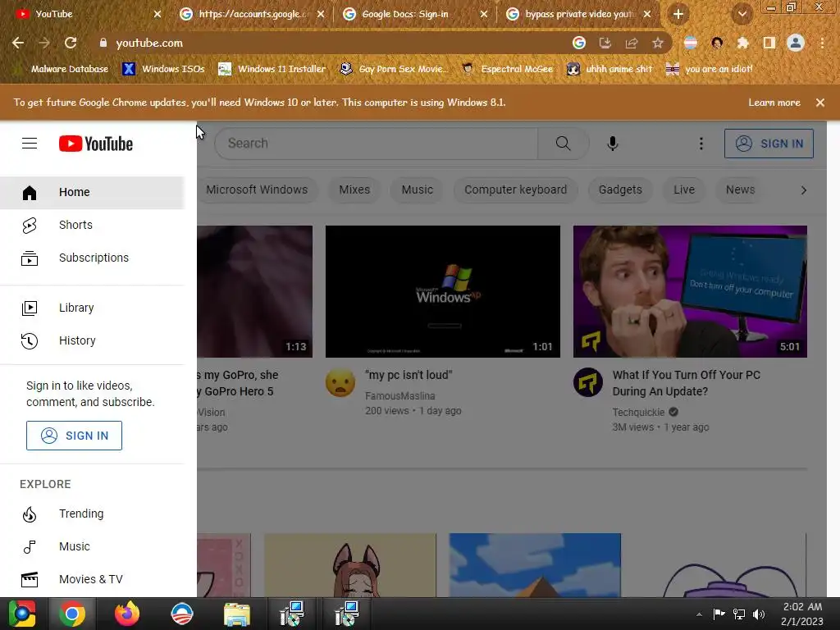840x630 pixels.
Task: Open the Chrome extensions puzzle icon
Action: pos(743,43)
